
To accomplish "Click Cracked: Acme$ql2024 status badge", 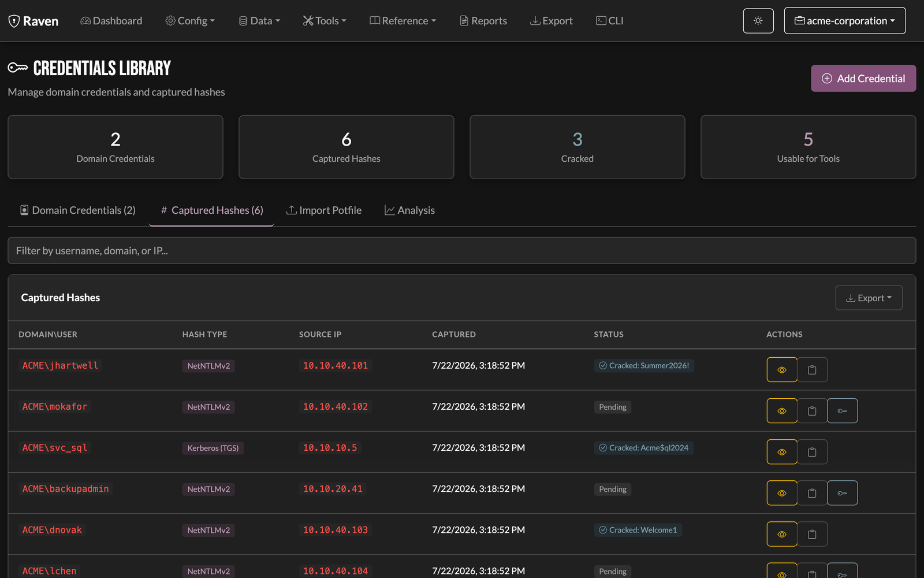I will click(x=644, y=448).
